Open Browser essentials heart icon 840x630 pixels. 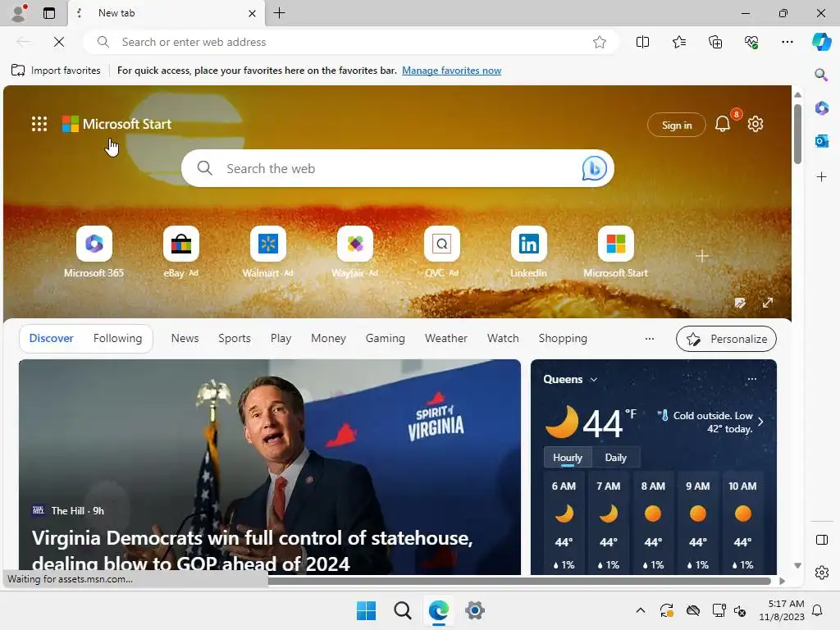(x=751, y=42)
